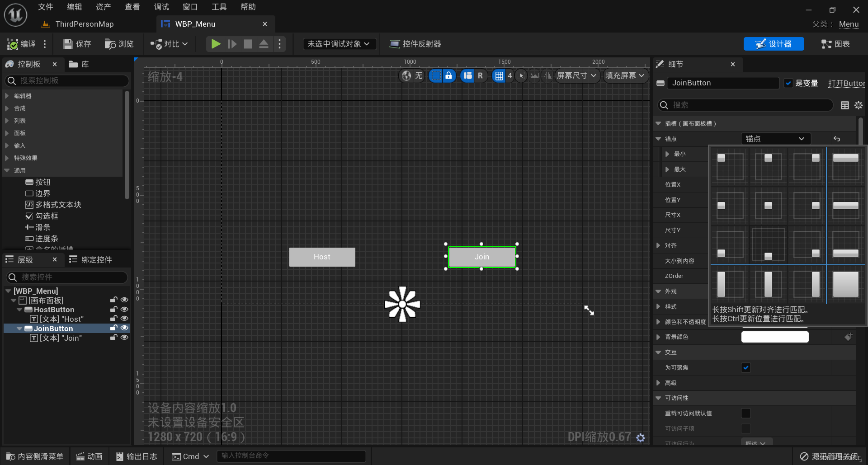This screenshot has height=465, width=868.
Task: Toggle layout widget snapping icon
Action: pyautogui.click(x=467, y=75)
